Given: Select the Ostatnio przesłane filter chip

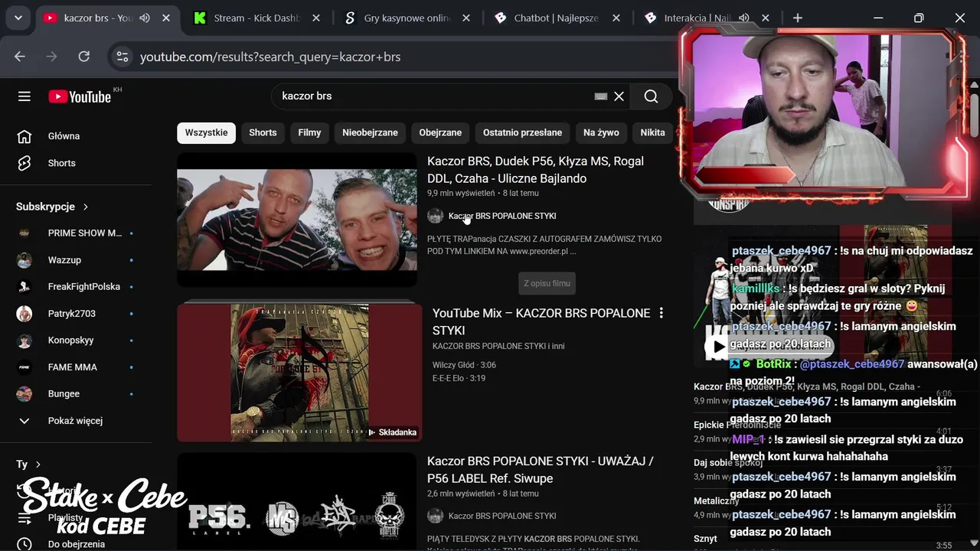Looking at the screenshot, I should click(x=522, y=132).
